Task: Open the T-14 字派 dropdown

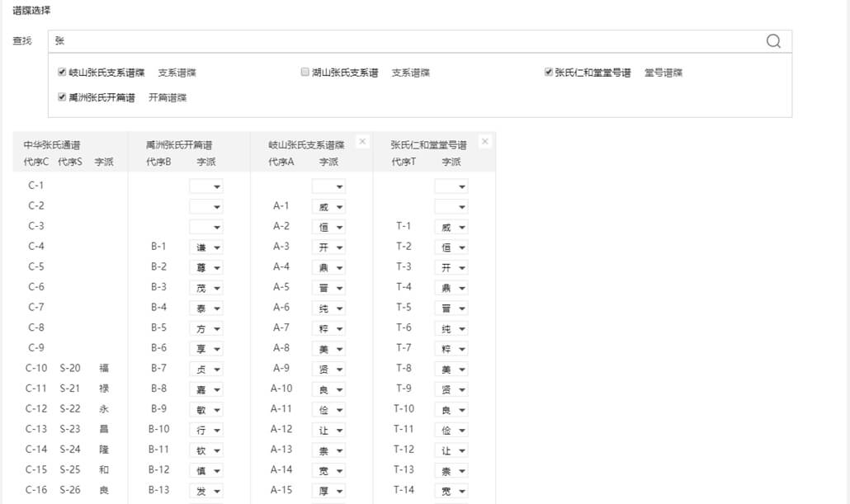Action: click(451, 491)
